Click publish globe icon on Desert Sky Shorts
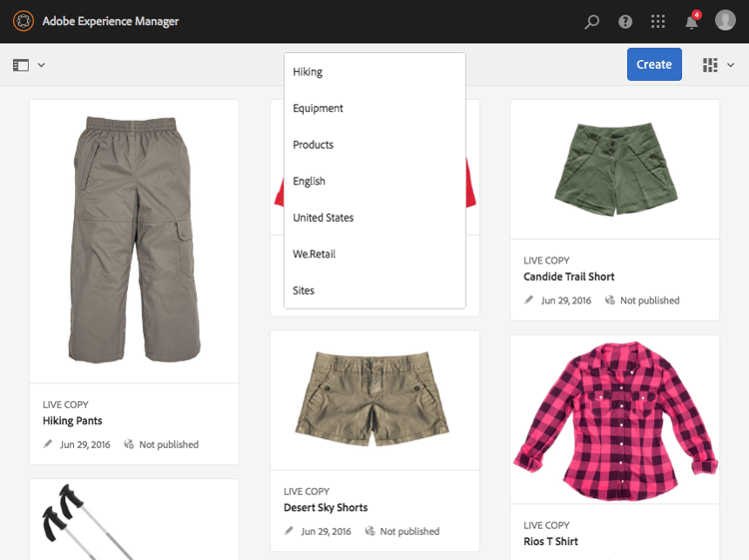The image size is (749, 560). click(x=370, y=531)
